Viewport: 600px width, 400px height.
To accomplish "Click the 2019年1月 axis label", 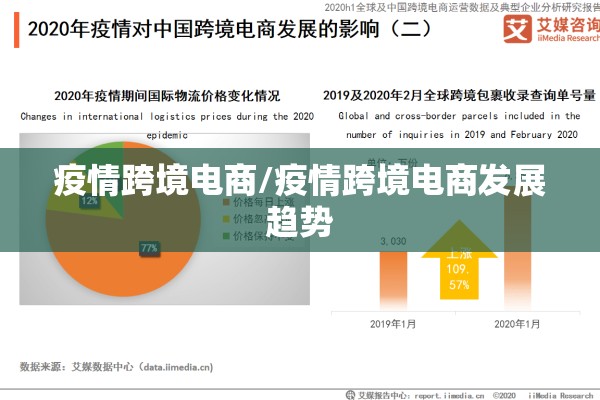I will 393,324.
